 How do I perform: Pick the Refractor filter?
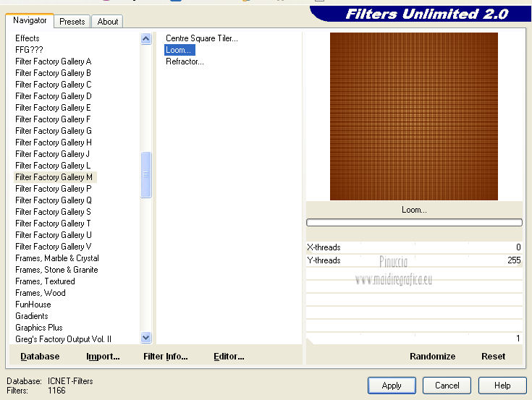point(185,61)
